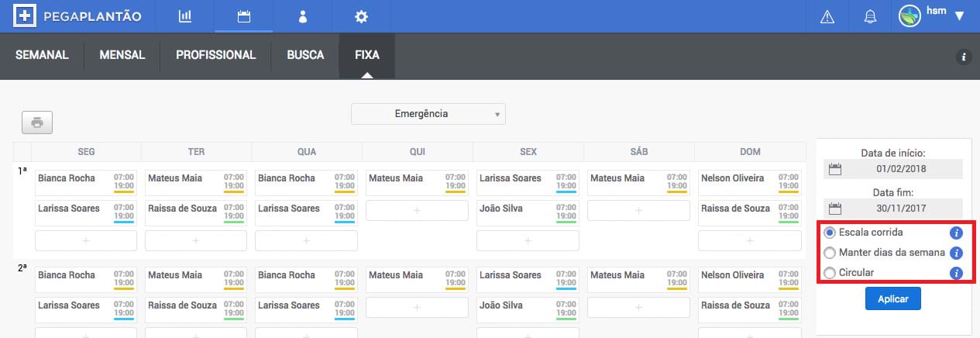Switch to the PROFISSIONAL tab
The height and width of the screenshot is (338, 980).
click(215, 55)
